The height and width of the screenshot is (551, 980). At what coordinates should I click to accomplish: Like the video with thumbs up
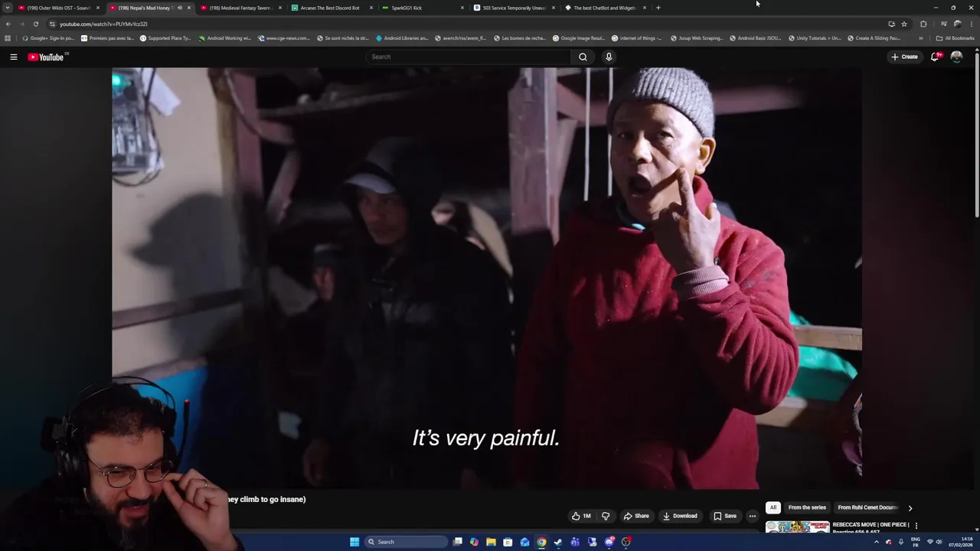pos(581,516)
